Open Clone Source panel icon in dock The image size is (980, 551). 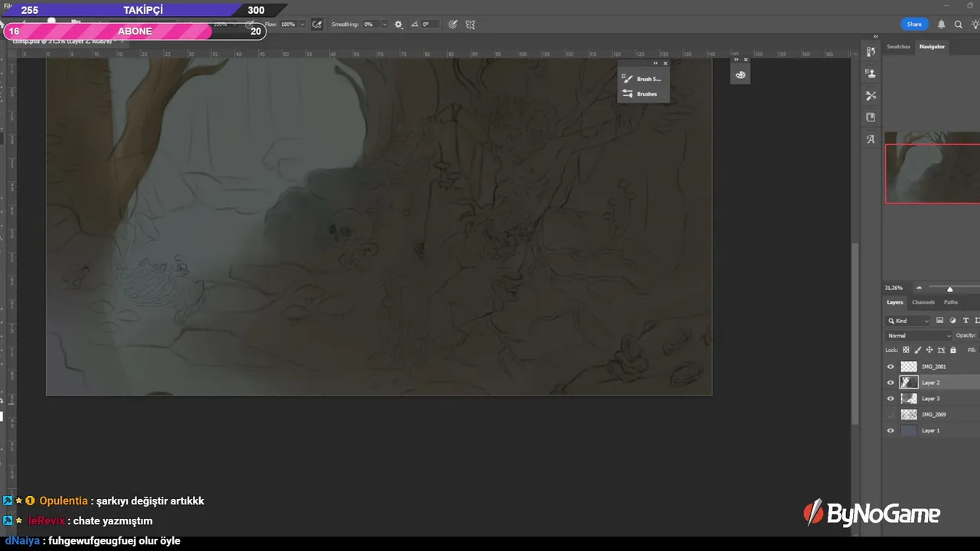(871, 73)
